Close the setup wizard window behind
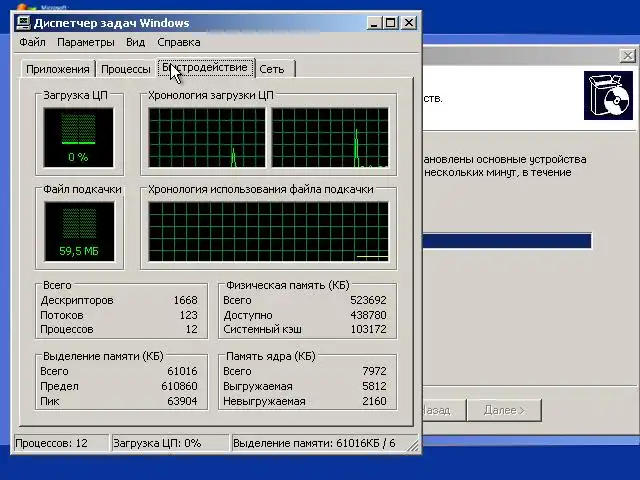This screenshot has height=480, width=640. (x=628, y=56)
